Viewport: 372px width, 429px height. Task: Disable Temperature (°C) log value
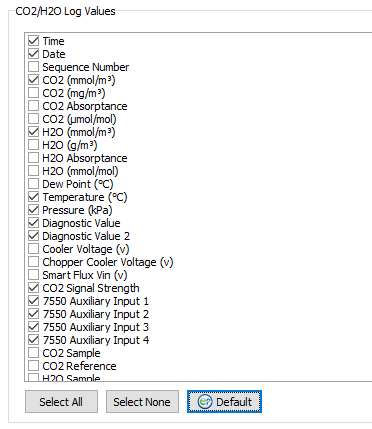coord(33,197)
